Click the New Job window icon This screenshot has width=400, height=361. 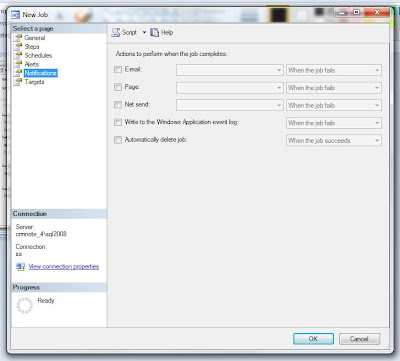pyautogui.click(x=16, y=15)
